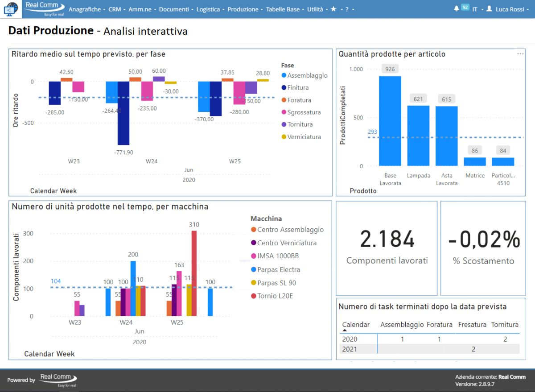Click the Real Comm logo in header

pos(43,8)
